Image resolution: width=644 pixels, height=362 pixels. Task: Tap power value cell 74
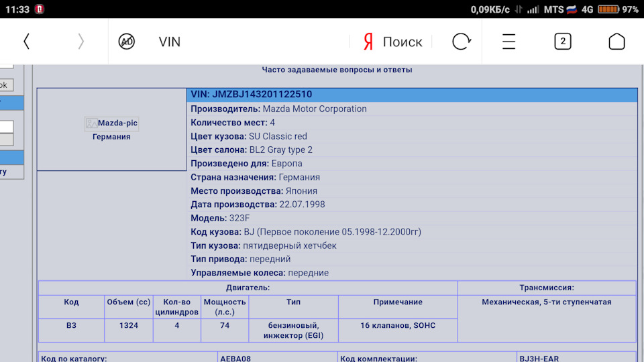(225, 330)
